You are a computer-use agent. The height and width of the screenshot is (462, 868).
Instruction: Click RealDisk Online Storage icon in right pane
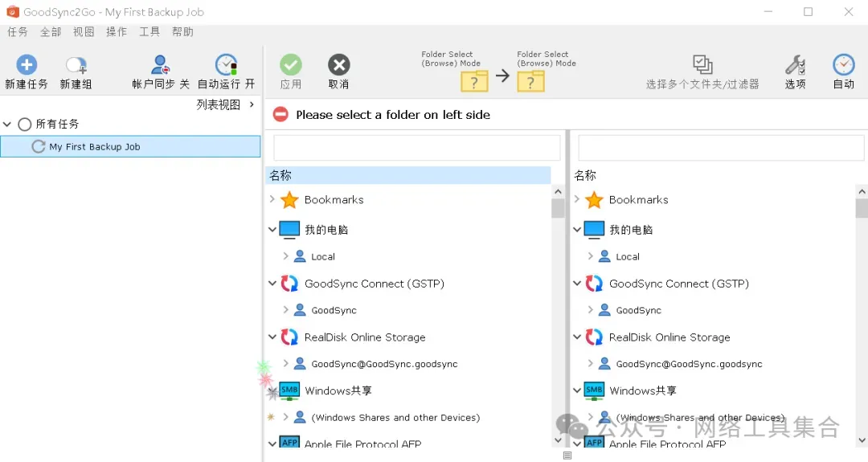click(x=594, y=337)
